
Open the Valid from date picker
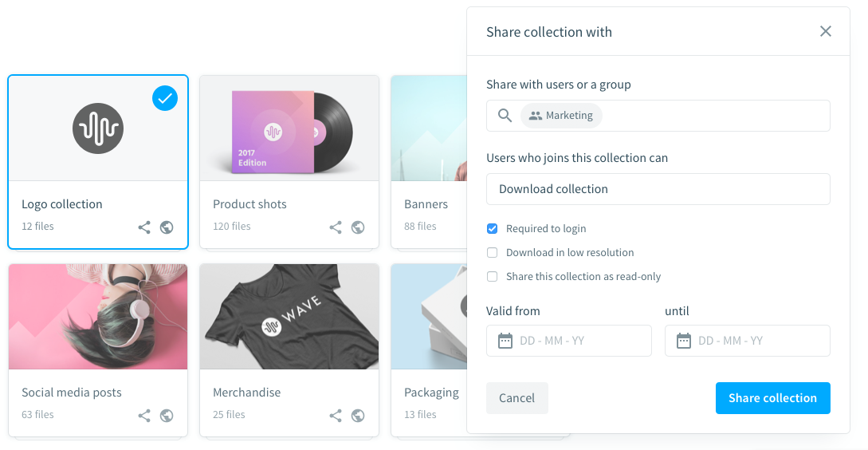(569, 341)
